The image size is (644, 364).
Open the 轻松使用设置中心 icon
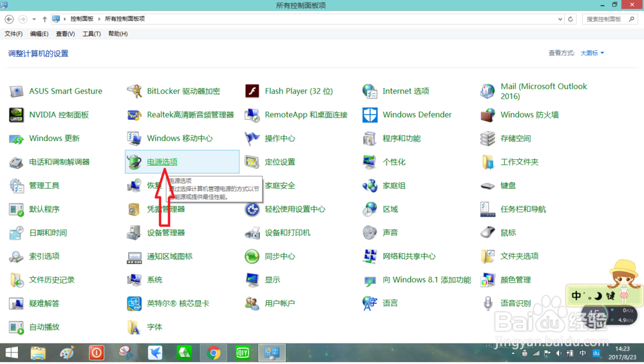click(252, 209)
